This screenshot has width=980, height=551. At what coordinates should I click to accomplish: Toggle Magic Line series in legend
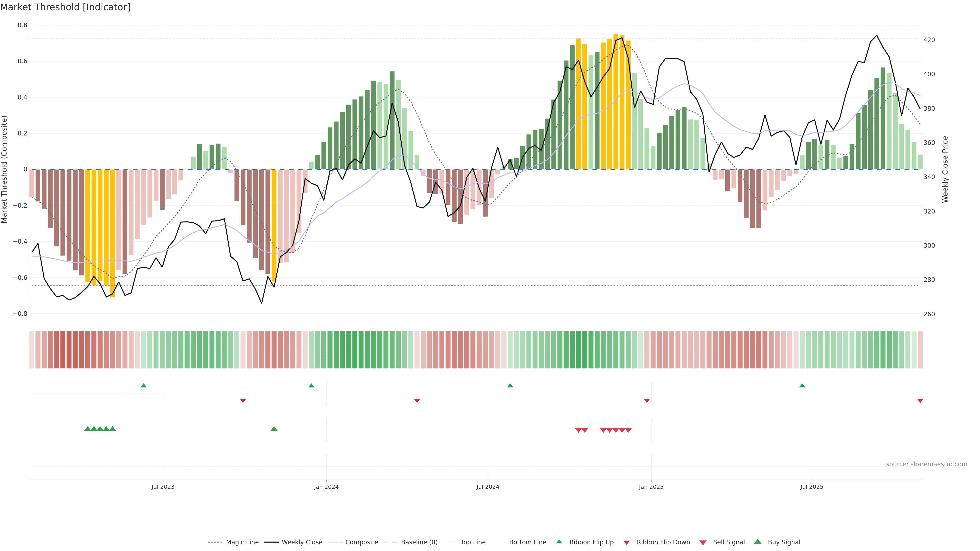(x=242, y=542)
